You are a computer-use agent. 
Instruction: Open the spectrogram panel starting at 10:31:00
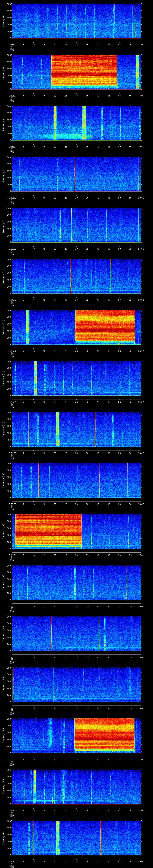pyautogui.click(x=77, y=786)
